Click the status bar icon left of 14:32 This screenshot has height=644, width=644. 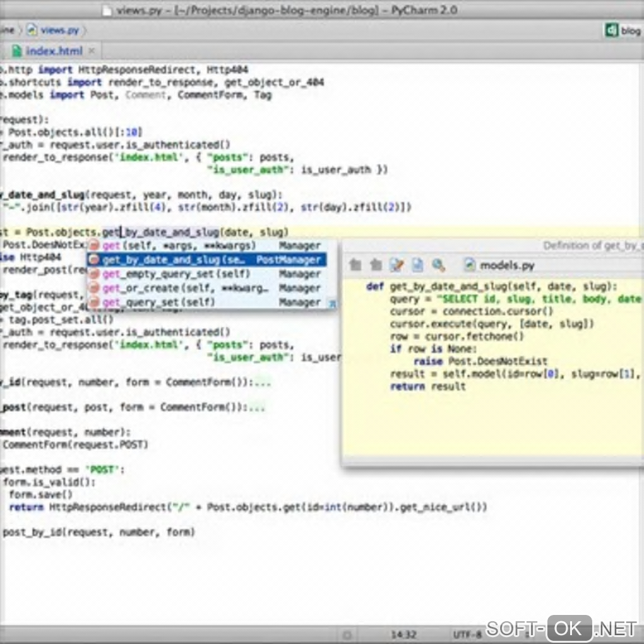pyautogui.click(x=347, y=635)
